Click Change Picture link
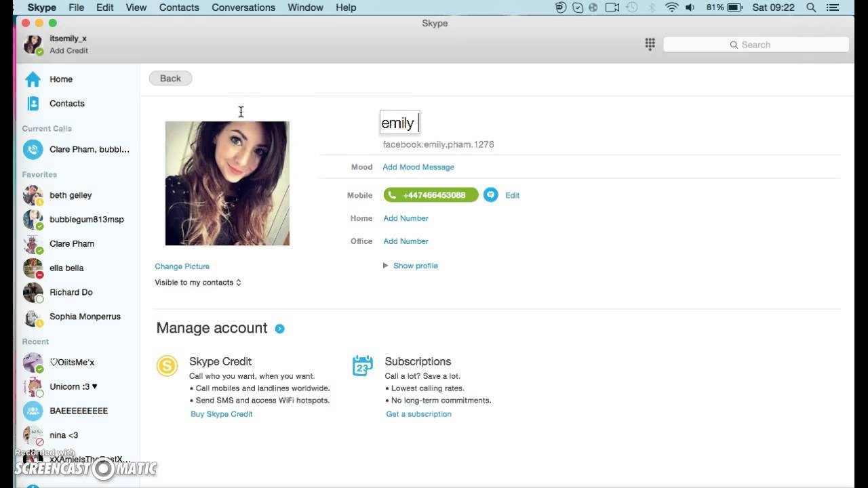This screenshot has height=488, width=868. [x=182, y=266]
